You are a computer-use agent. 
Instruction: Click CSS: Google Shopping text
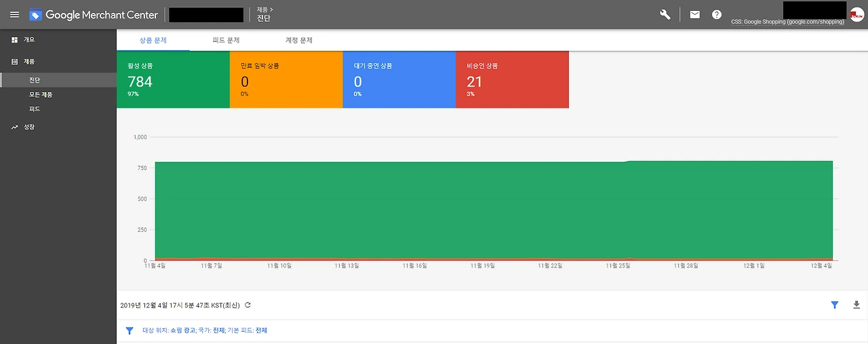(787, 22)
